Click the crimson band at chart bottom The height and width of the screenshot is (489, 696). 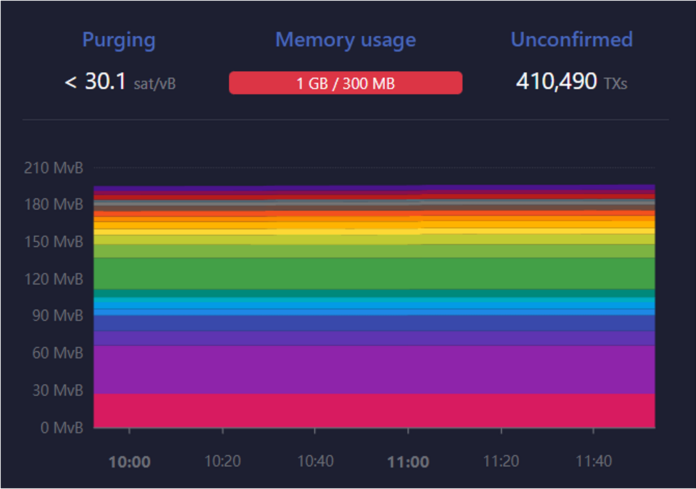(374, 410)
